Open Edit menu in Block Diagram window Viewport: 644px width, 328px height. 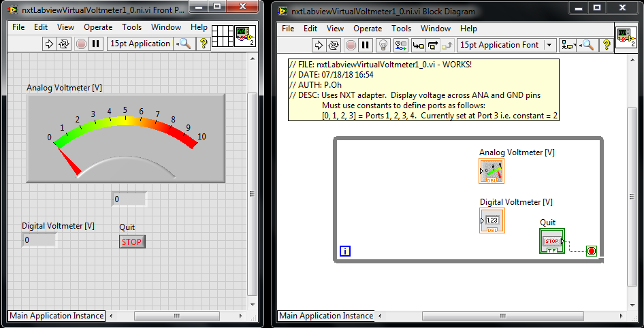[310, 29]
